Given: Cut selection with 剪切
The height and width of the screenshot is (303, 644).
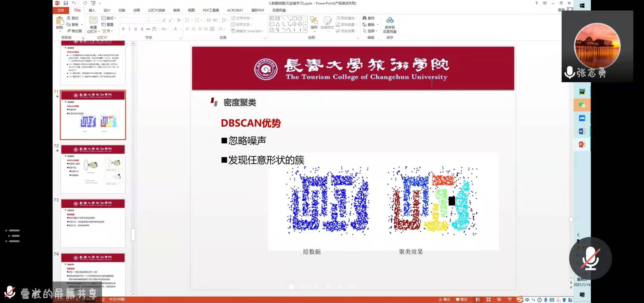Looking at the screenshot, I should pos(73,18).
